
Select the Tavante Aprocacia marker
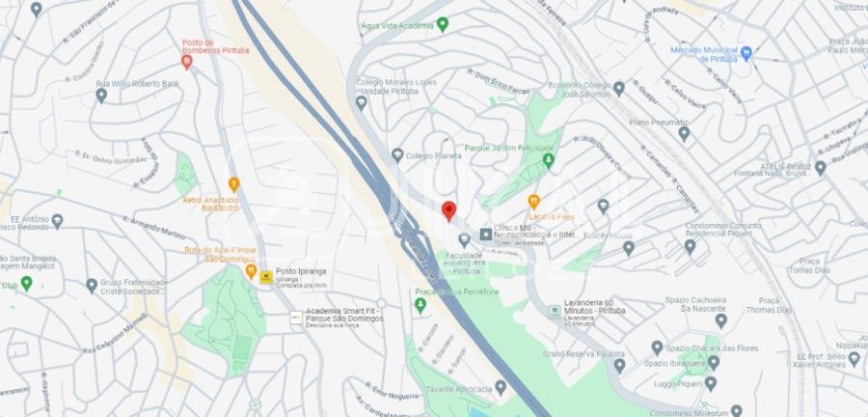[x=501, y=387]
